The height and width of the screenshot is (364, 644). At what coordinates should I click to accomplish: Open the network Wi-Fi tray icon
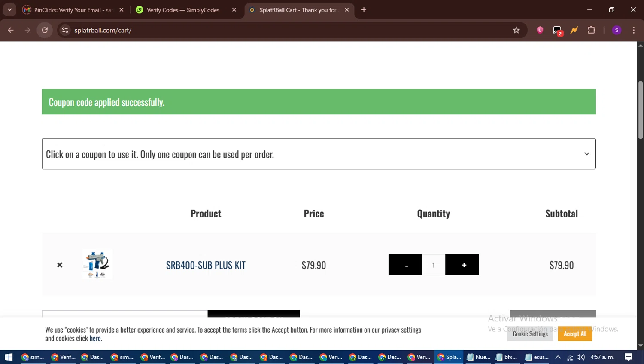[x=570, y=357]
